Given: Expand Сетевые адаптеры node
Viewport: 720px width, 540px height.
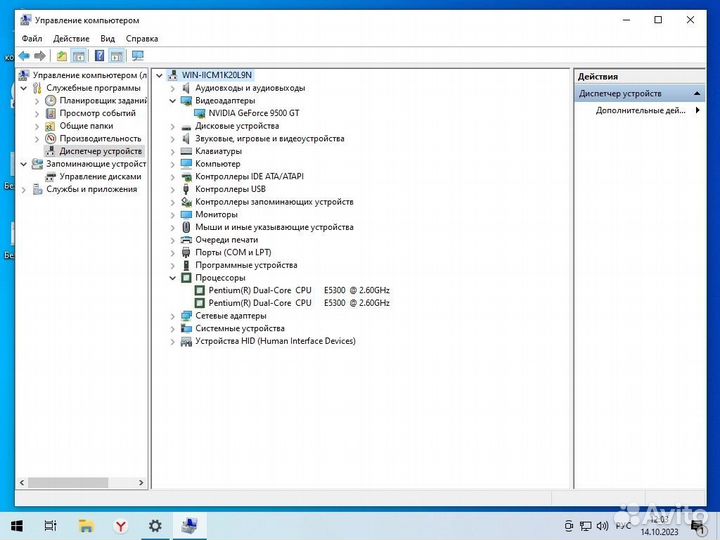Looking at the screenshot, I should pyautogui.click(x=173, y=316).
